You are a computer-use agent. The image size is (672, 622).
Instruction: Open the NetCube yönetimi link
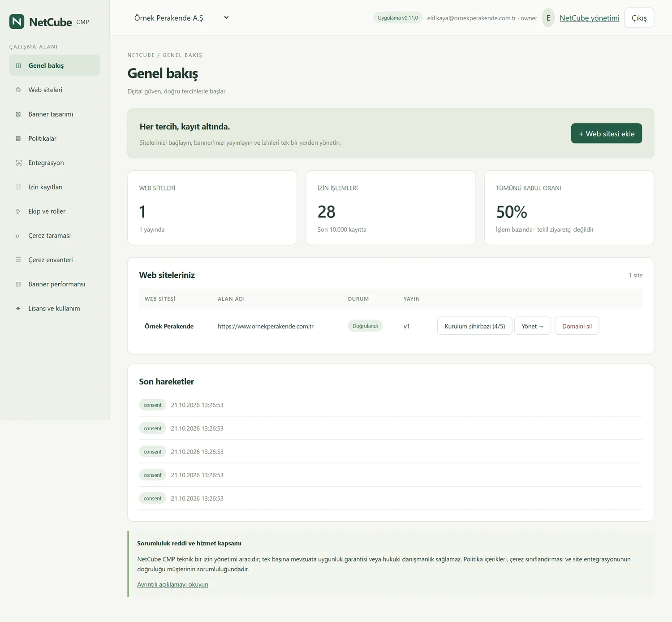[590, 18]
